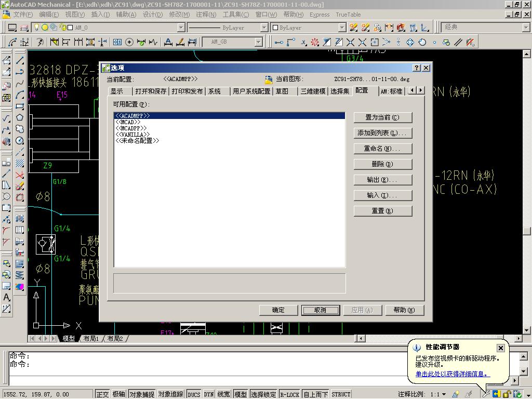Toggle 对象追踪 object snap tracking

point(170,394)
